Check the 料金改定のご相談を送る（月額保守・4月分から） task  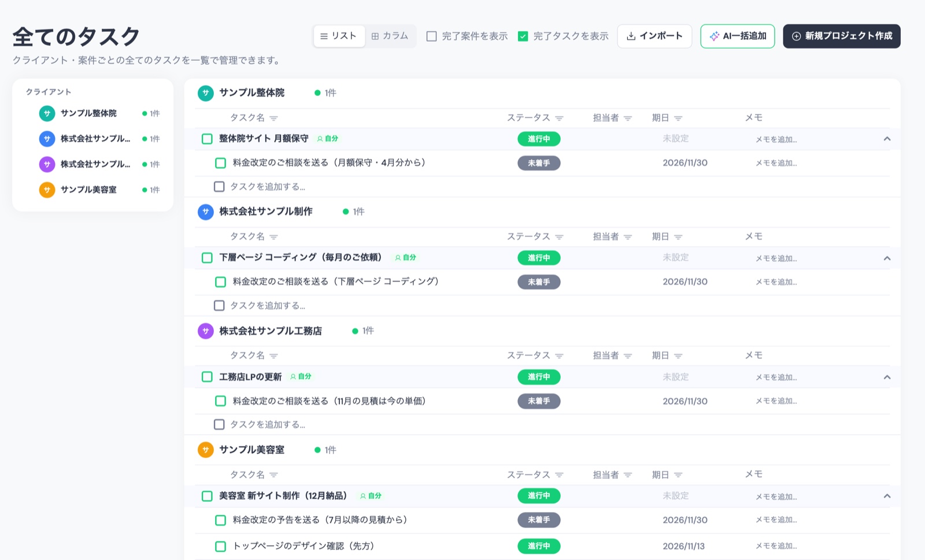point(220,164)
